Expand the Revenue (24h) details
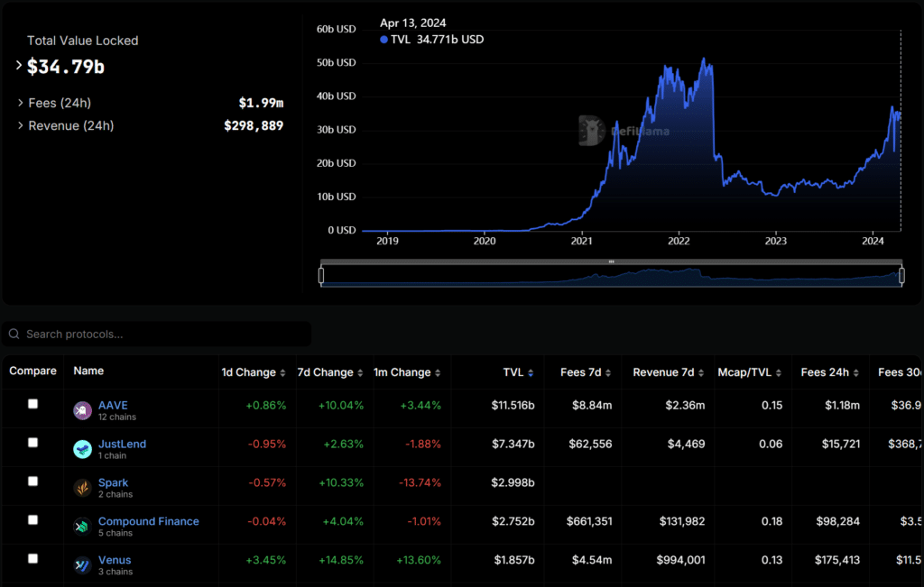The width and height of the screenshot is (924, 587). point(21,125)
